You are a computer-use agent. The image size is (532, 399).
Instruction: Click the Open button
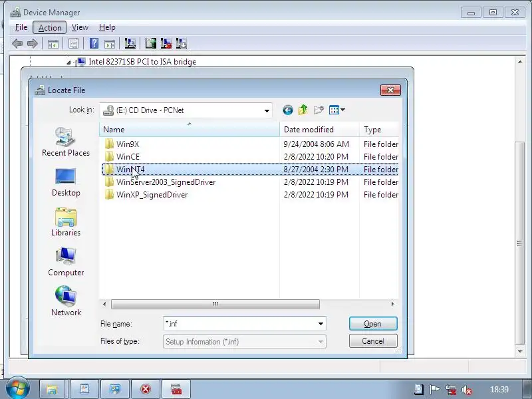(373, 324)
